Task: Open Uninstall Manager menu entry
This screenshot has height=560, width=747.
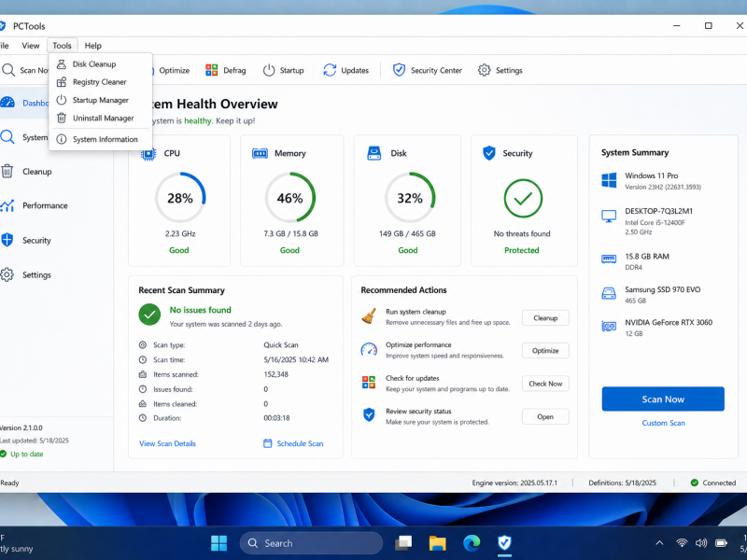Action: pos(101,119)
